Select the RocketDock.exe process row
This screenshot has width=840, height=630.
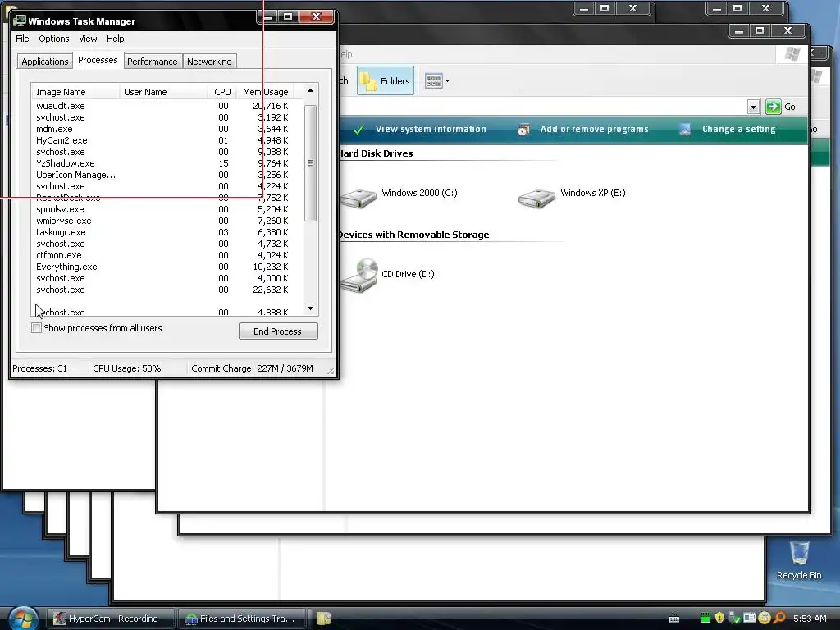(167, 198)
